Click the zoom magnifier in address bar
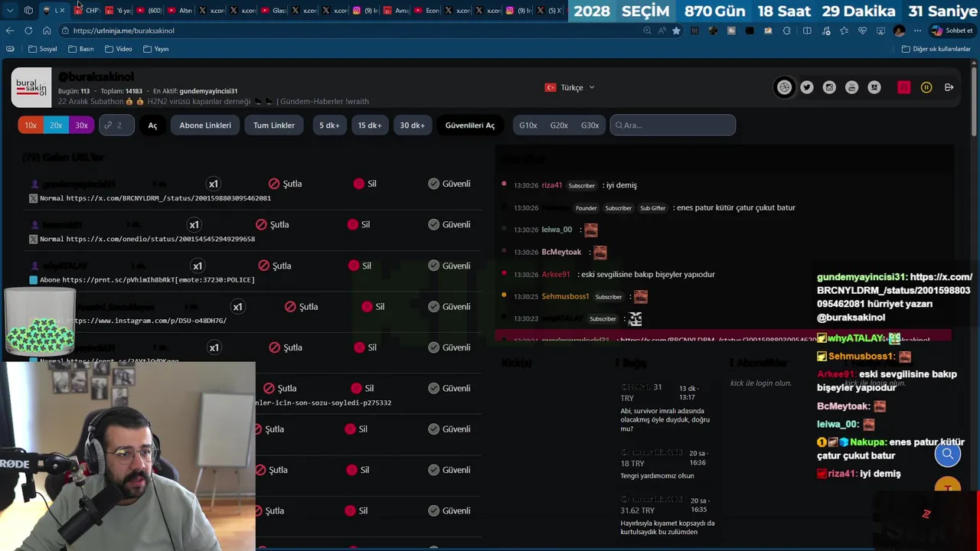This screenshot has height=551, width=980. pos(648,31)
